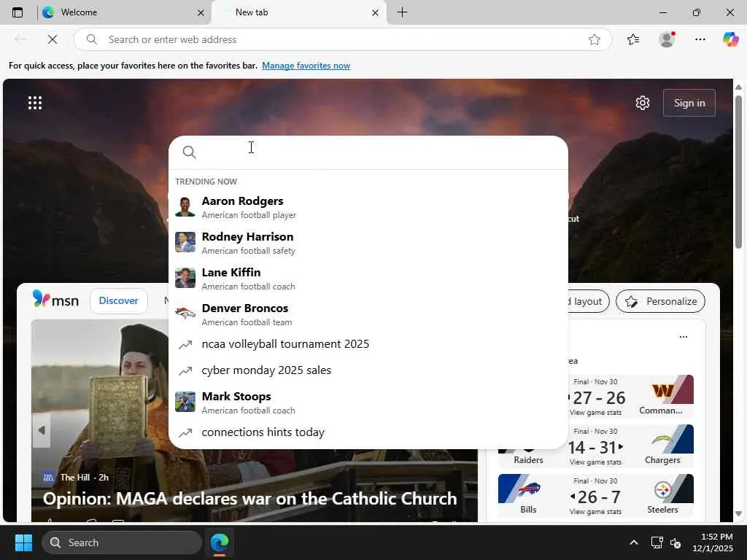Open the feed layout button
This screenshot has height=560, width=747.
point(588,301)
